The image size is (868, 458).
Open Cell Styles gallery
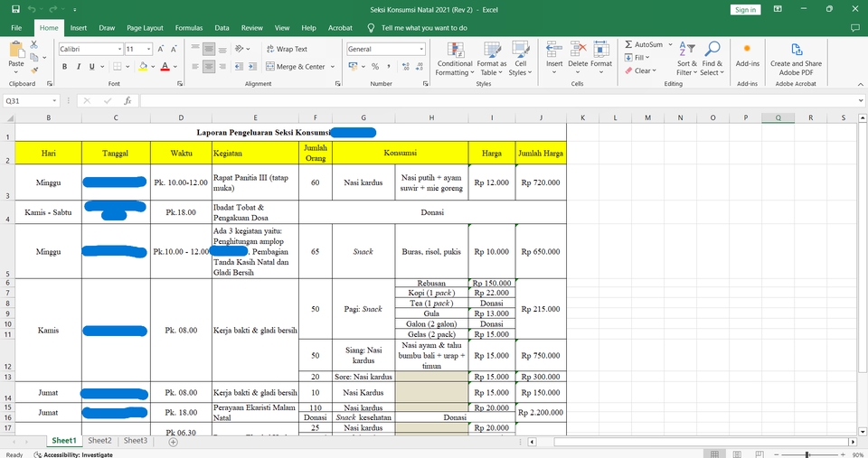point(521,59)
